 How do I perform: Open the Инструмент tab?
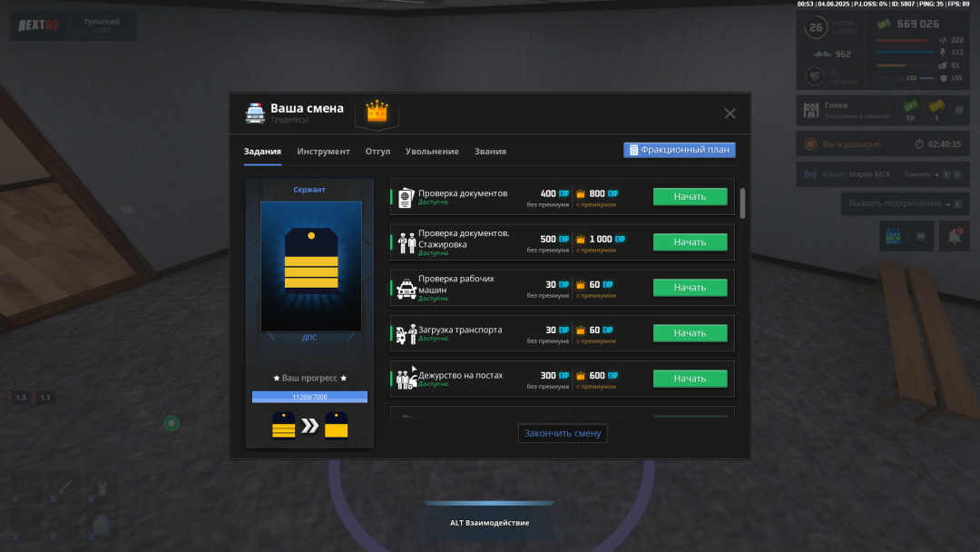pos(323,152)
